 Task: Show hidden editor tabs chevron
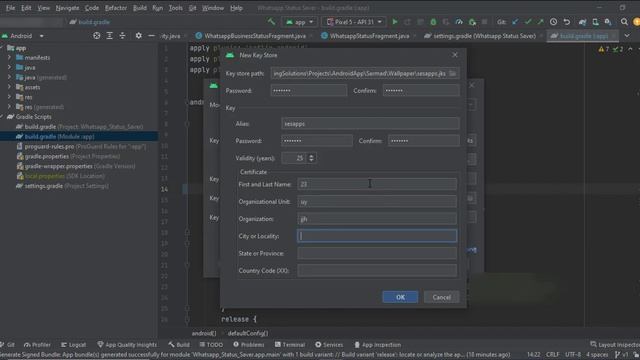point(627,36)
